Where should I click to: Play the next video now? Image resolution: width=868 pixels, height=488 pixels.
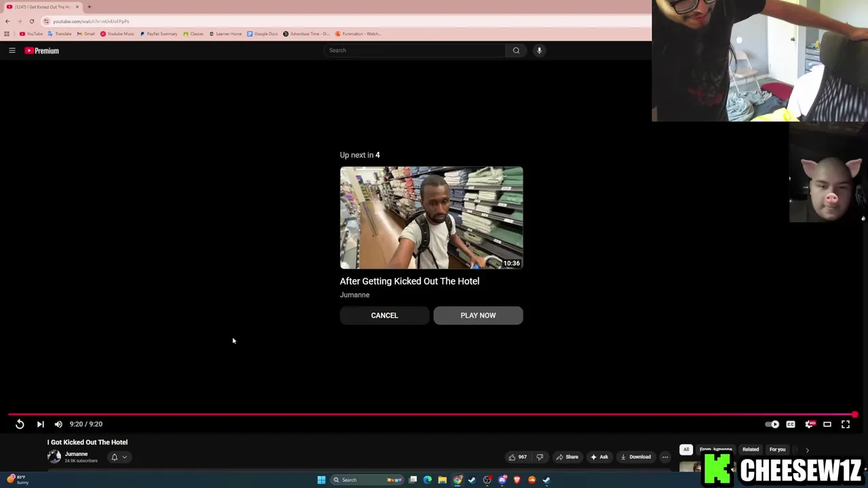478,315
